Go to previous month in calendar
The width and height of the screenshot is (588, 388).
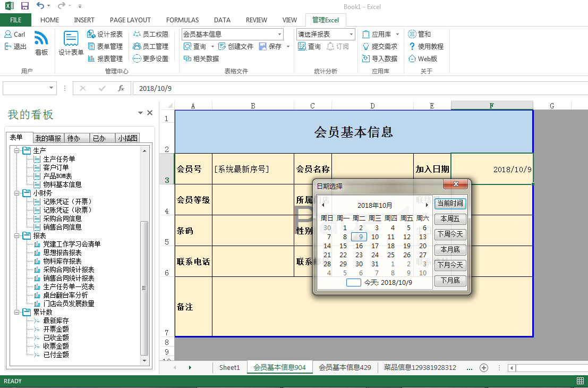323,205
